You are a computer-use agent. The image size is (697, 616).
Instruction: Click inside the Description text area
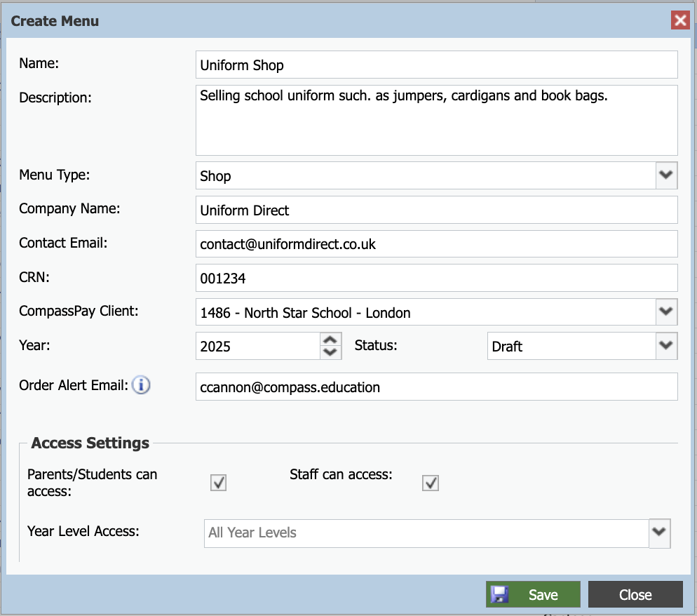(x=437, y=120)
